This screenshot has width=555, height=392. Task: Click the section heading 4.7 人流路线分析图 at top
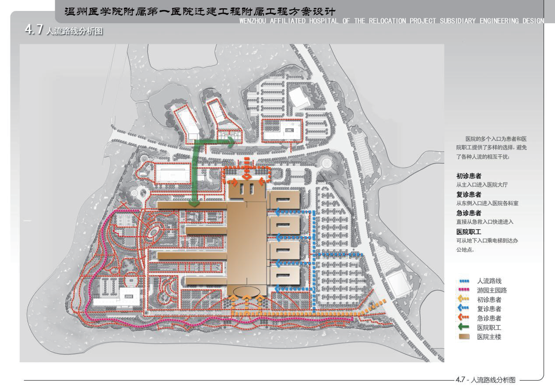point(64,31)
